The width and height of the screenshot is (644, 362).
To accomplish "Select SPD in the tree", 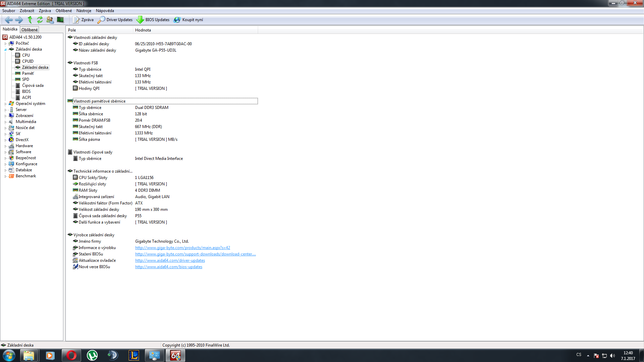I will click(25, 79).
